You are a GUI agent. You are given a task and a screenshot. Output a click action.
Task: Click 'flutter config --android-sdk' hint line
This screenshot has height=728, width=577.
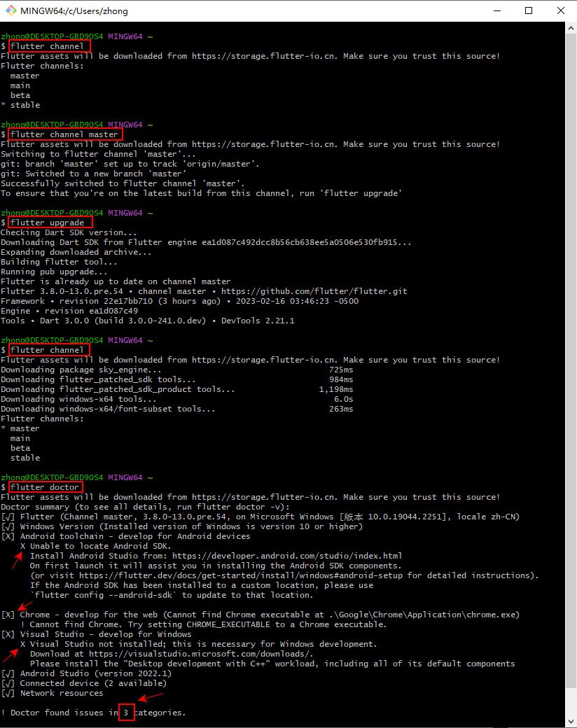click(172, 595)
